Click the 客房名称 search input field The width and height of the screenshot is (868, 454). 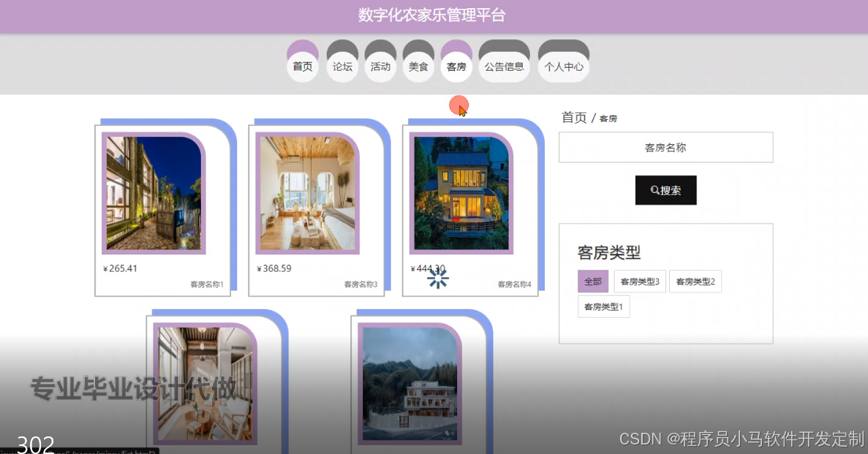coord(665,147)
